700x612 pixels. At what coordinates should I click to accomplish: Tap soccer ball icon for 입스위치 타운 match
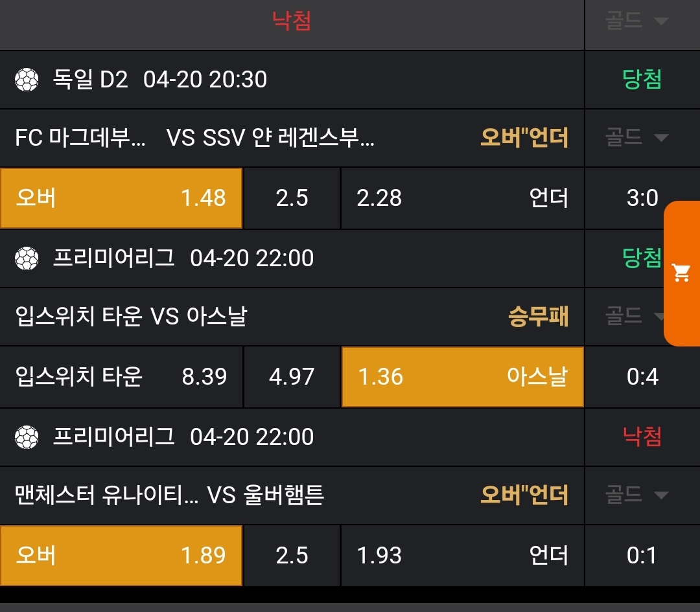click(27, 258)
